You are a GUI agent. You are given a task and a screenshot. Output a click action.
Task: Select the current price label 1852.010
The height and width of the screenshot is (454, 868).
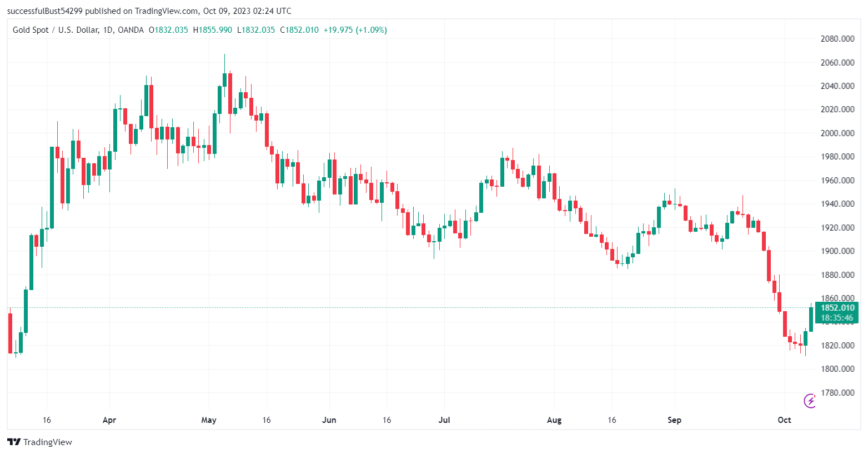point(837,308)
